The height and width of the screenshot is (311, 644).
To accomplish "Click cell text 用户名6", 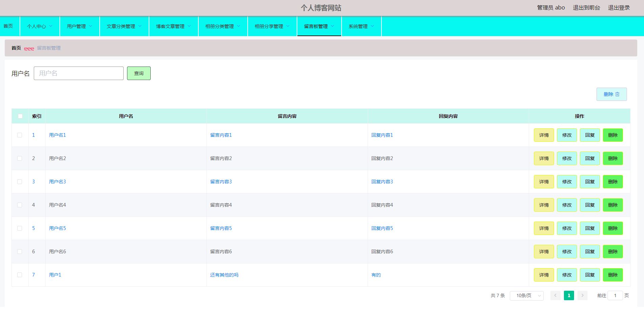I will 57,252.
